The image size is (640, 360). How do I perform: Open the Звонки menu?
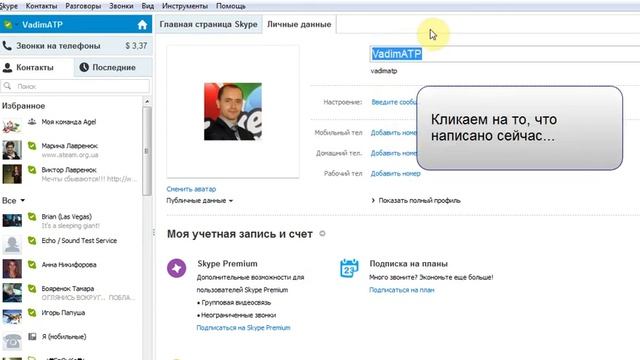[x=121, y=6]
